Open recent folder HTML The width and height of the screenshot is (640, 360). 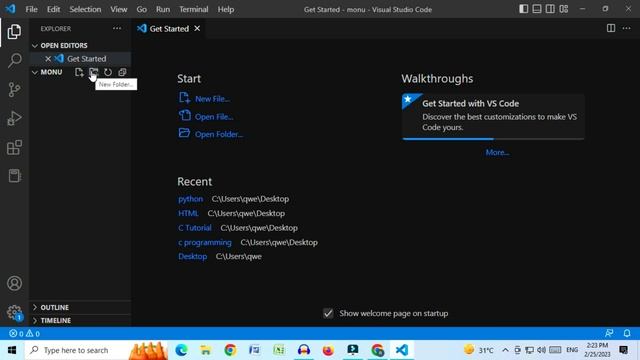188,213
